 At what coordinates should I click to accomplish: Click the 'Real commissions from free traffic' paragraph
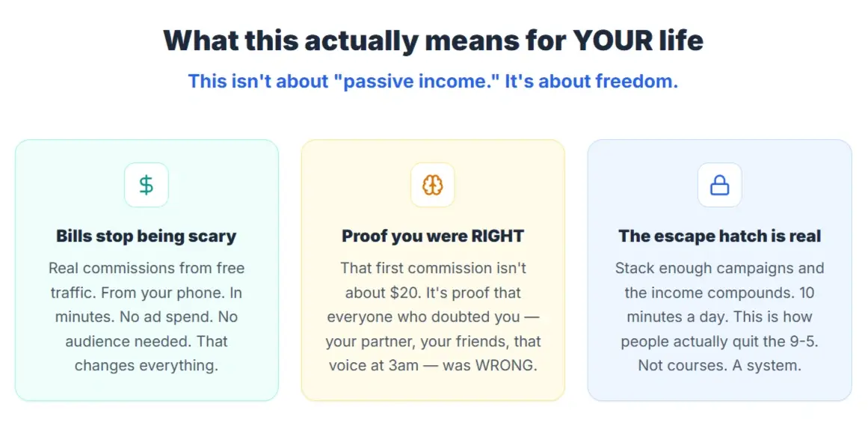146,317
